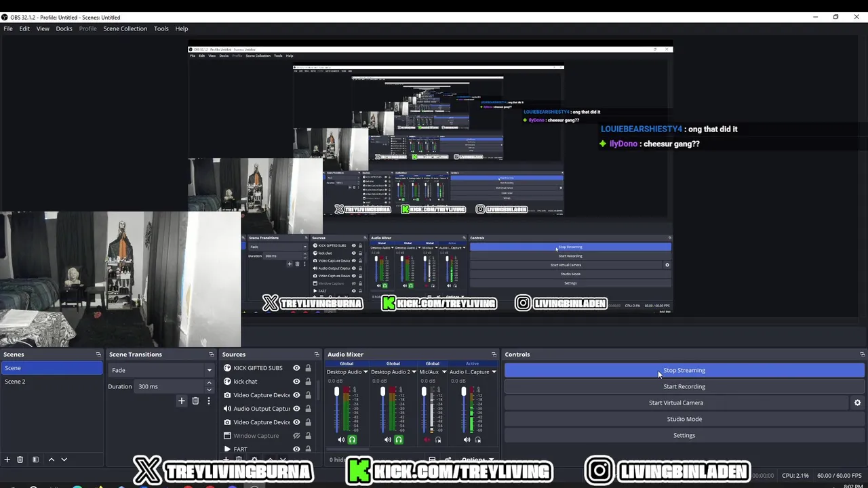Hide the kick chat source via eye icon
868x488 pixels.
(x=296, y=382)
